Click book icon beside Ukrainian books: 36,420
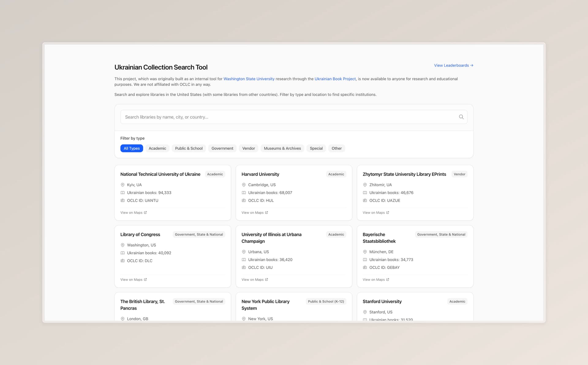Viewport: 588px width, 365px height. point(244,260)
